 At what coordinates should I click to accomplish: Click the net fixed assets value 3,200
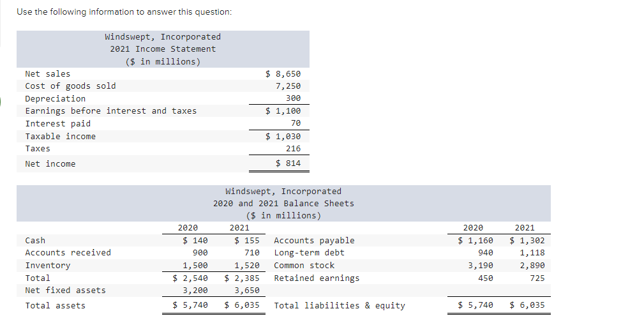pyautogui.click(x=195, y=291)
